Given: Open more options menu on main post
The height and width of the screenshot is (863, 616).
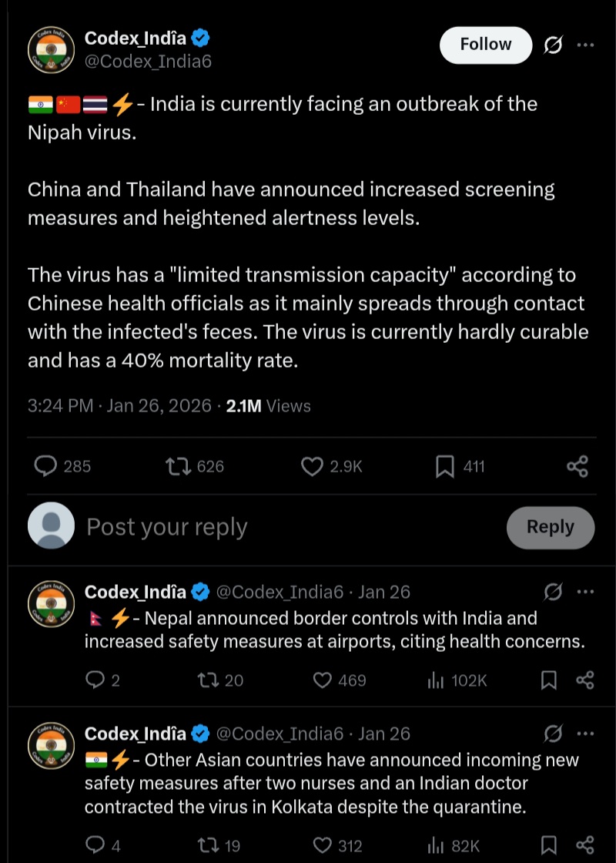Looking at the screenshot, I should tap(585, 45).
